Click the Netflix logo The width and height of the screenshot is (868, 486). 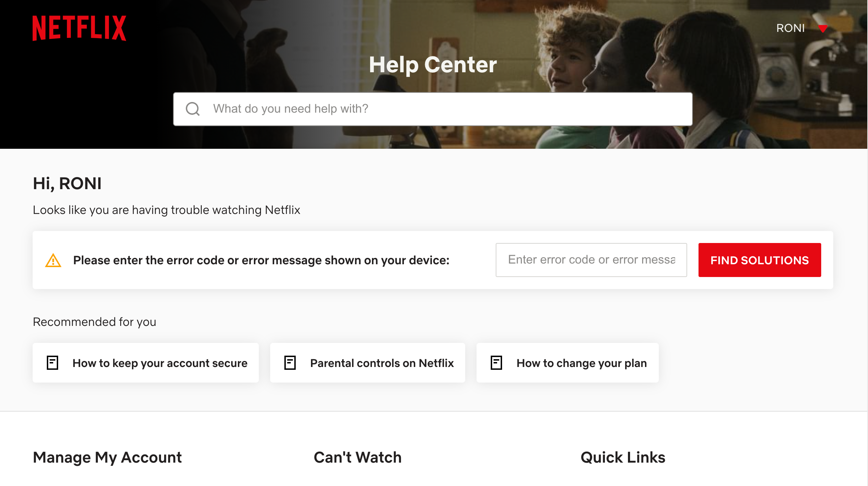click(79, 28)
